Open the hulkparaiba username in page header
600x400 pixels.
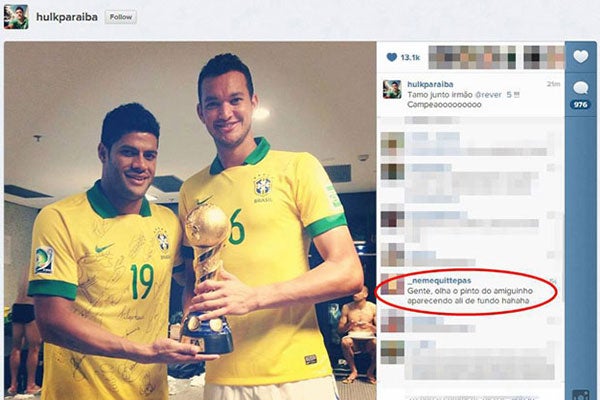pyautogui.click(x=67, y=17)
